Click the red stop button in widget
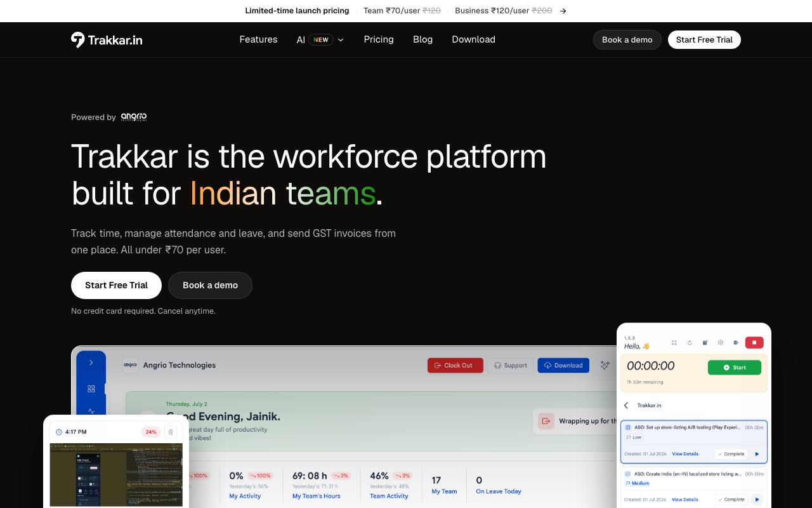This screenshot has height=508, width=812. pos(754,343)
